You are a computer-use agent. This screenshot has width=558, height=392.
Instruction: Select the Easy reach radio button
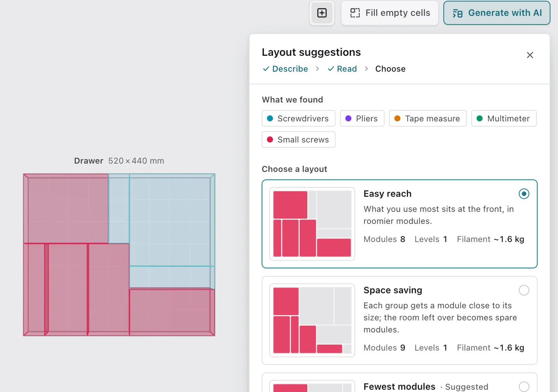(524, 194)
